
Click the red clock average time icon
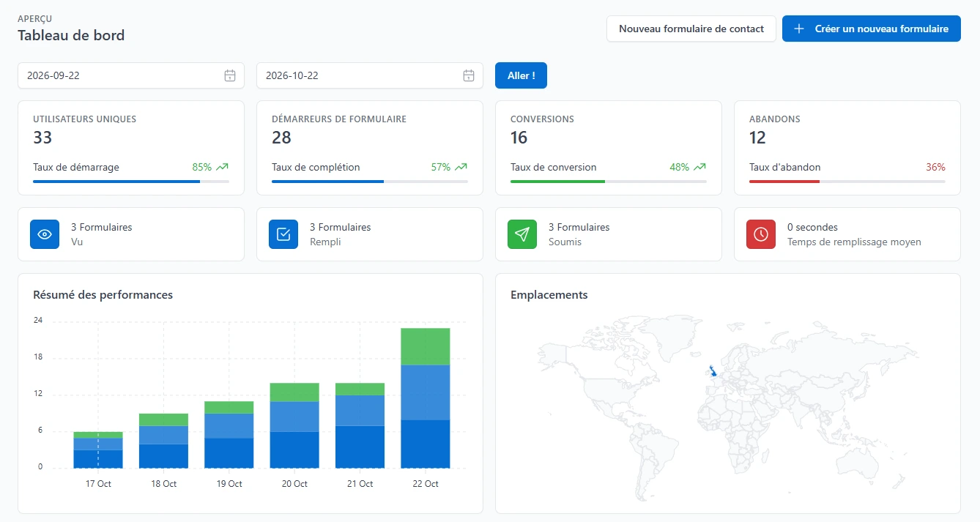[x=761, y=234]
